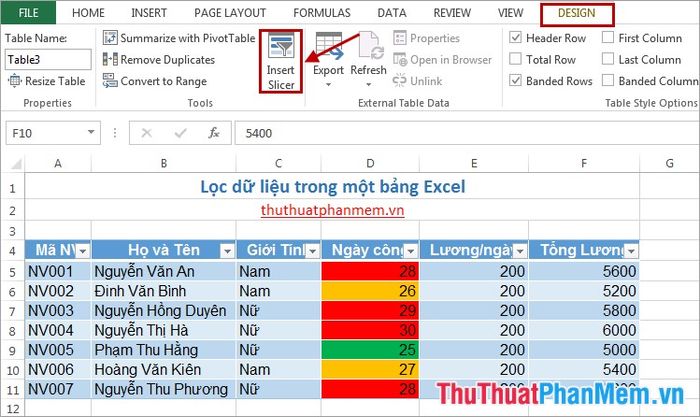Click the Insert Function fx icon
The width and height of the screenshot is (700, 417).
214,133
